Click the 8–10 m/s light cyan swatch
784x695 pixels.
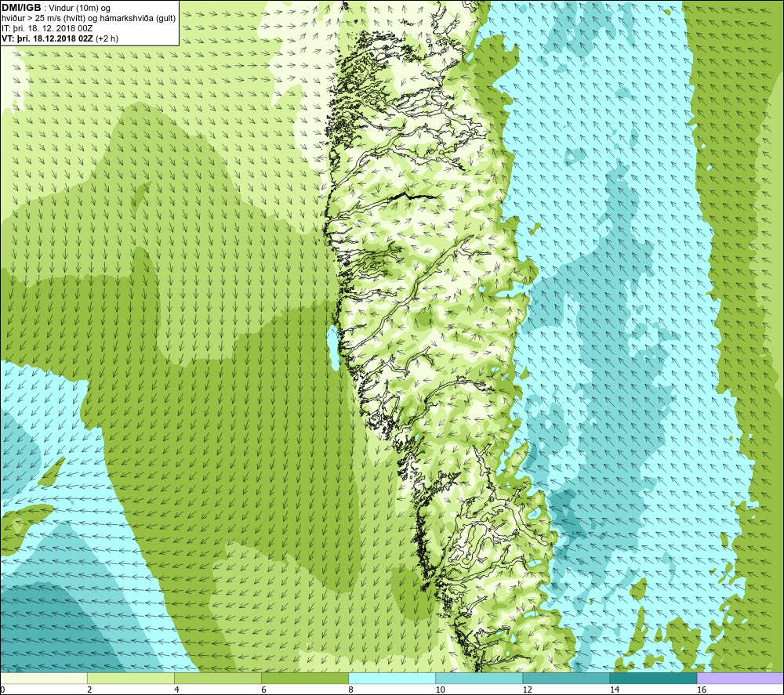391,679
